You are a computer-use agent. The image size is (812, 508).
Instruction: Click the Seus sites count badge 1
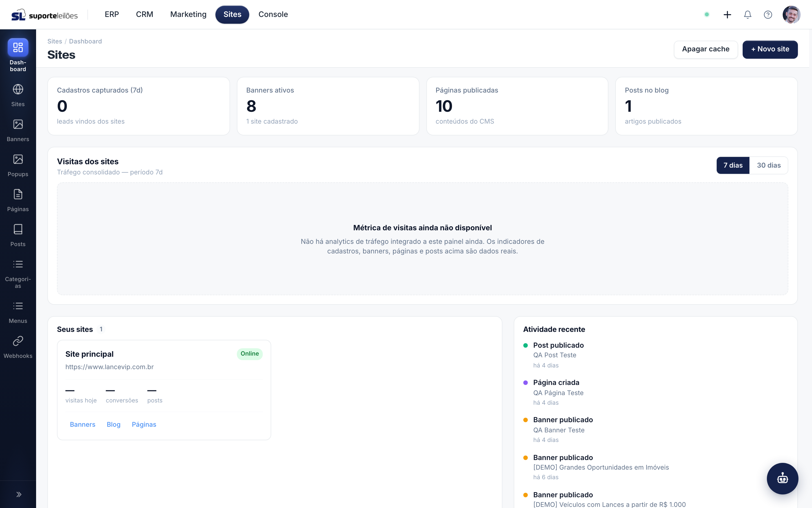click(101, 329)
